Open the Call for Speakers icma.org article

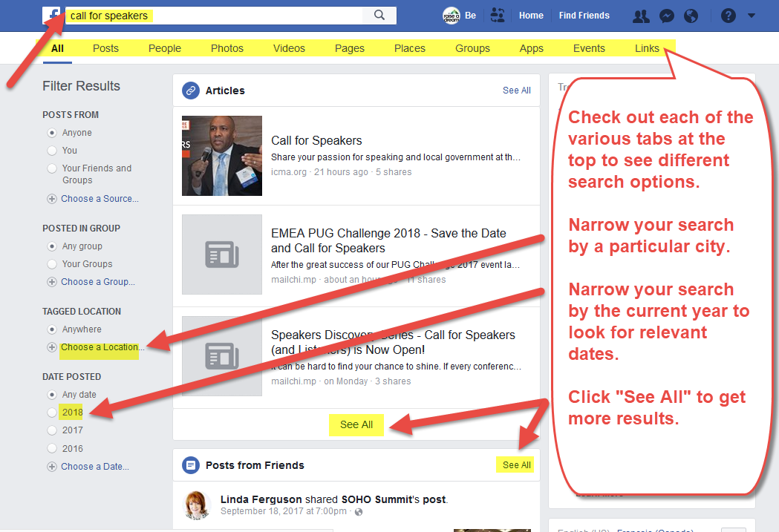(x=316, y=140)
